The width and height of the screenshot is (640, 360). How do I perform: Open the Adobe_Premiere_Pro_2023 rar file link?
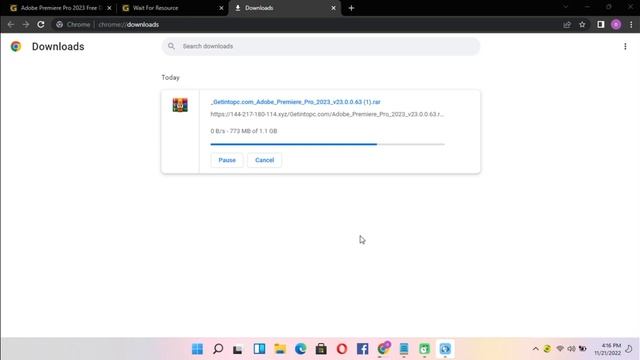click(296, 102)
